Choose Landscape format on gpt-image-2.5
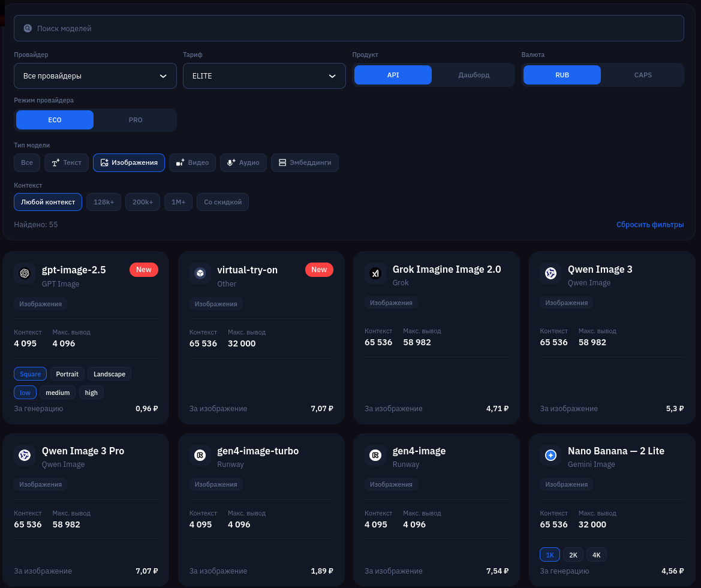Viewport: 701px width, 588px height. click(x=110, y=374)
